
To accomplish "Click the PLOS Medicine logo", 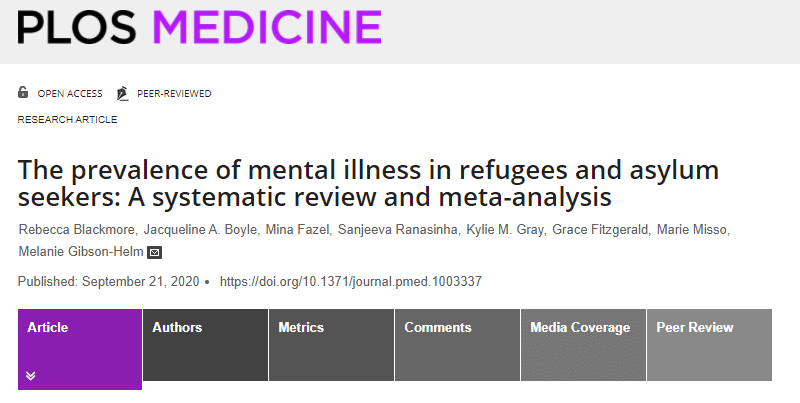I will coord(199,28).
